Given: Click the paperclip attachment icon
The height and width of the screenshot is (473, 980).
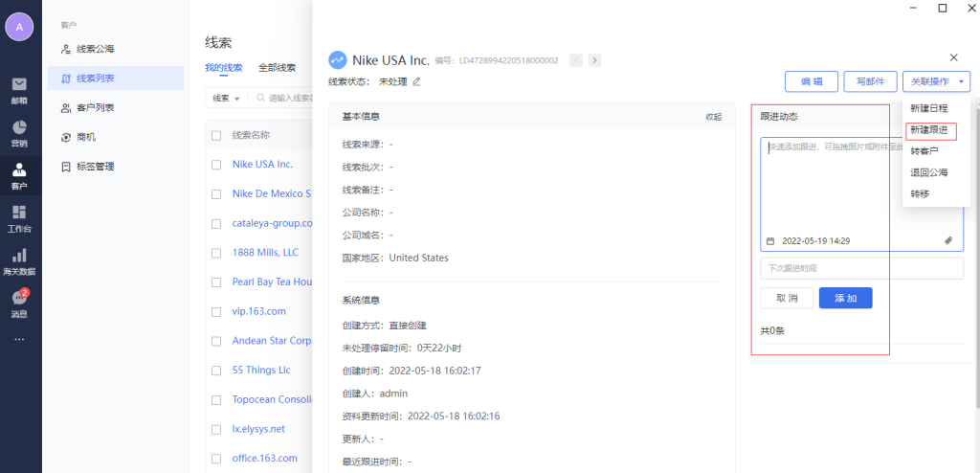Looking at the screenshot, I should [948, 240].
